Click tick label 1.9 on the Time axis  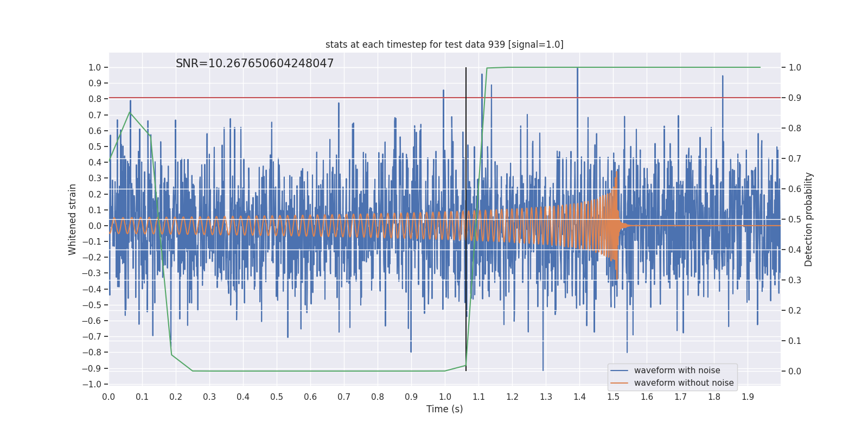(x=748, y=397)
